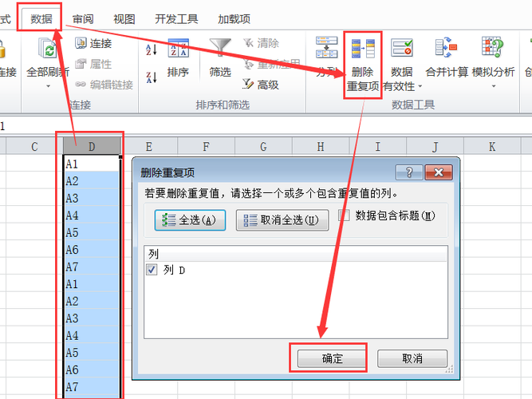The image size is (532, 399).
Task: Click the What-If Analysis (模拟分析) icon
Action: 493,48
